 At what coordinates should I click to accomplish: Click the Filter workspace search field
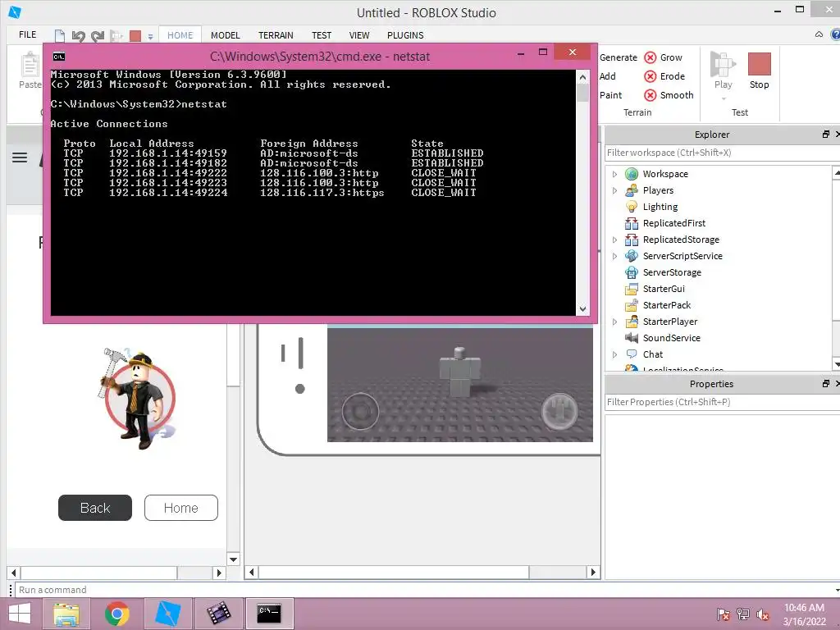722,153
